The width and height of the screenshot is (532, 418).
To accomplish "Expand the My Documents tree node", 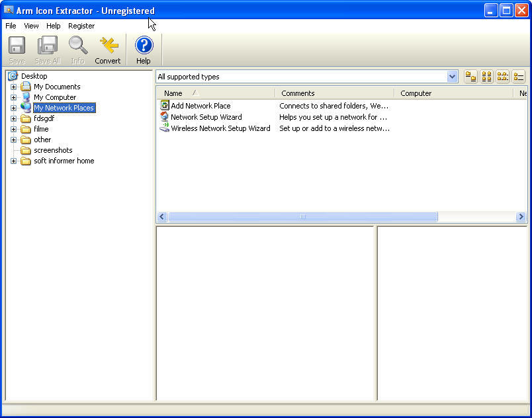I will coord(14,87).
